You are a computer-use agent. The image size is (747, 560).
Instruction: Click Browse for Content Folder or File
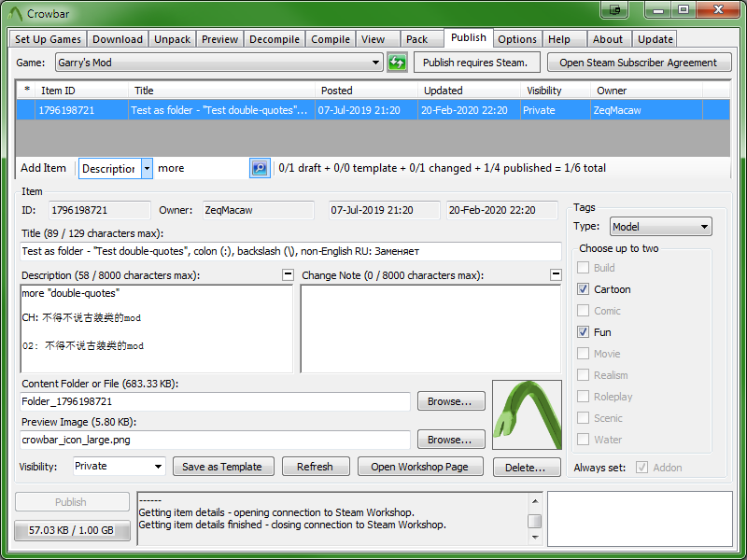click(451, 401)
